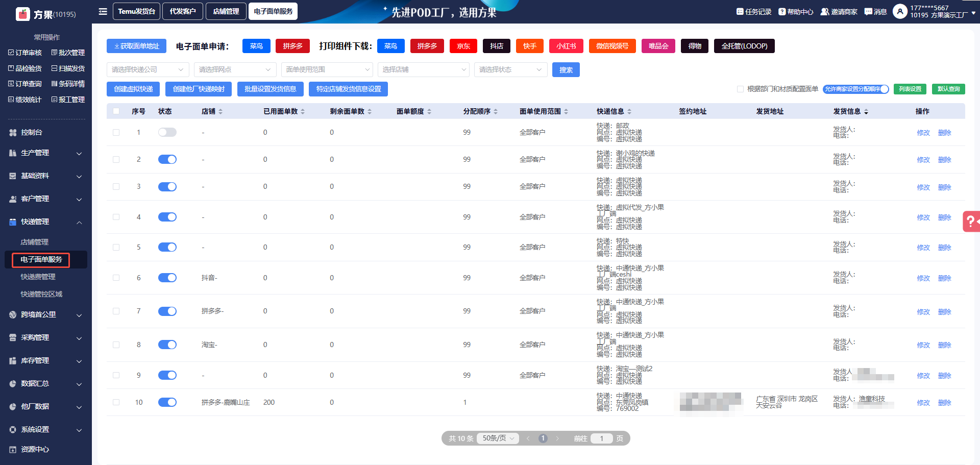
Task: Open 选择店铺 dropdown
Action: pyautogui.click(x=424, y=69)
